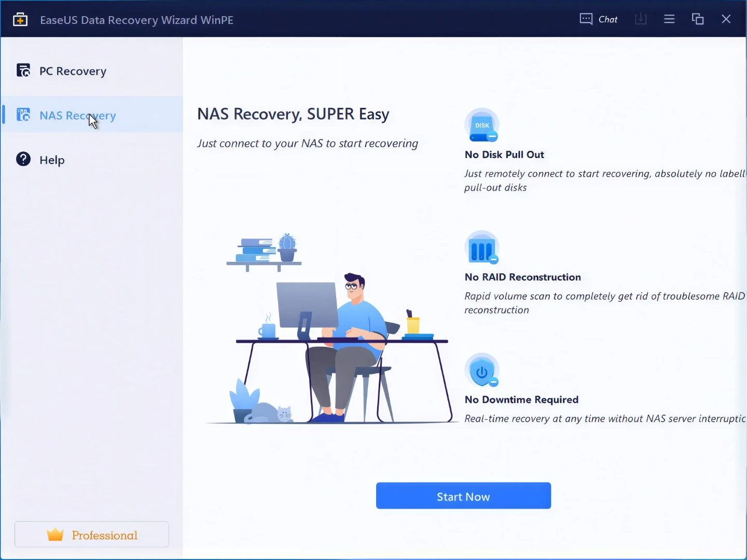Viewport: 747px width, 560px height.
Task: Click 'Just connect to your NAS' subtitle
Action: coord(308,144)
